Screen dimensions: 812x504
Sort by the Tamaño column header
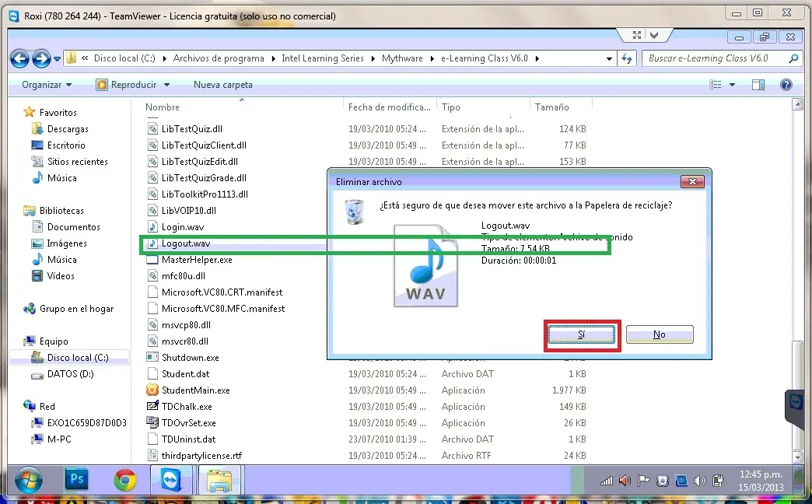click(551, 107)
